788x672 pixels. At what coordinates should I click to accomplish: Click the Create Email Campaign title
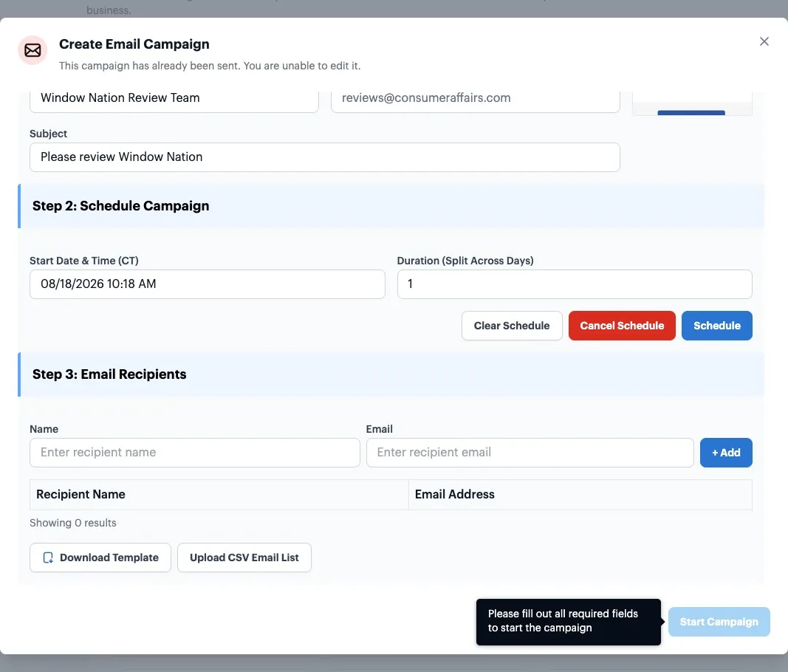134,44
